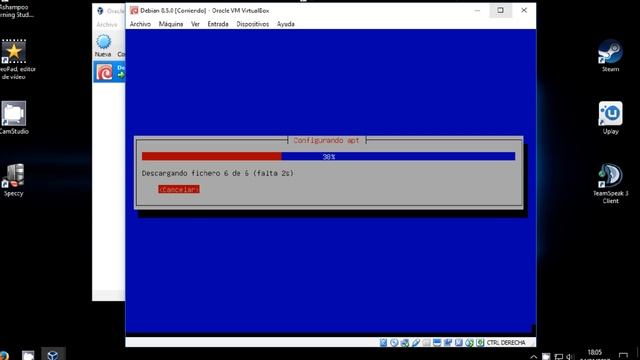Open the Steam desktop shortcut
Screen dimensions: 640x360
610,56
